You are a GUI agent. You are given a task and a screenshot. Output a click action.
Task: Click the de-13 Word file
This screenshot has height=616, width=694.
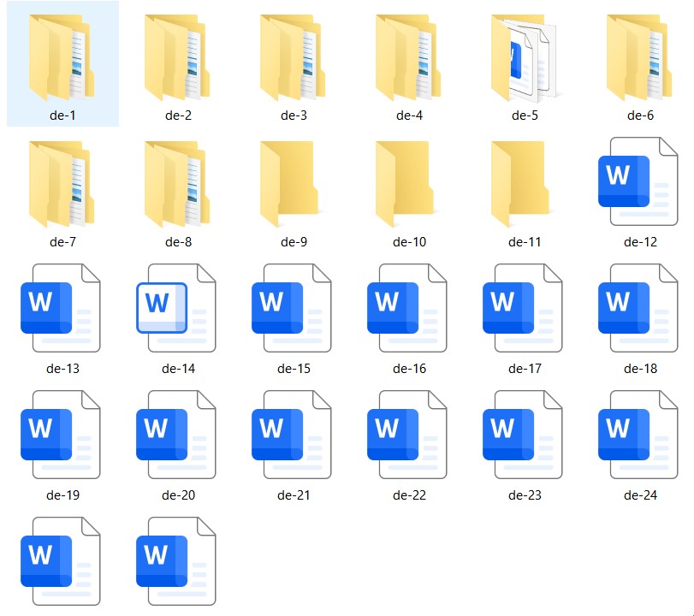pos(62,308)
